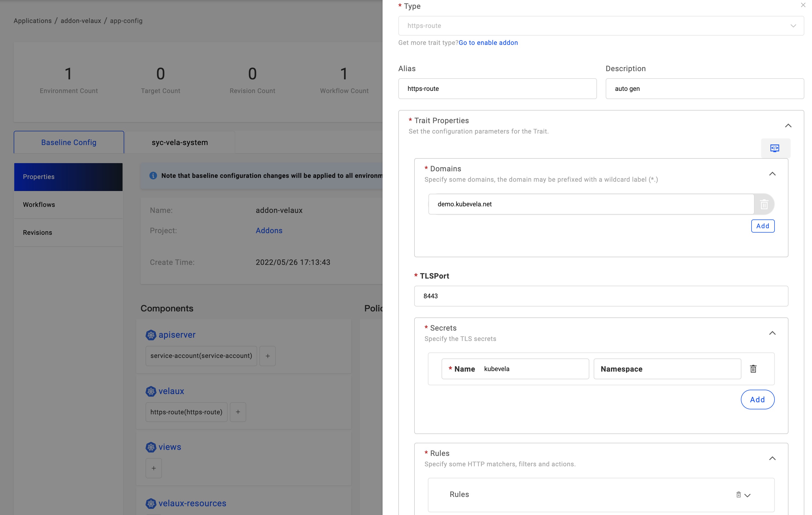Switch to the syc-vela-system tab
The width and height of the screenshot is (812, 515).
180,143
